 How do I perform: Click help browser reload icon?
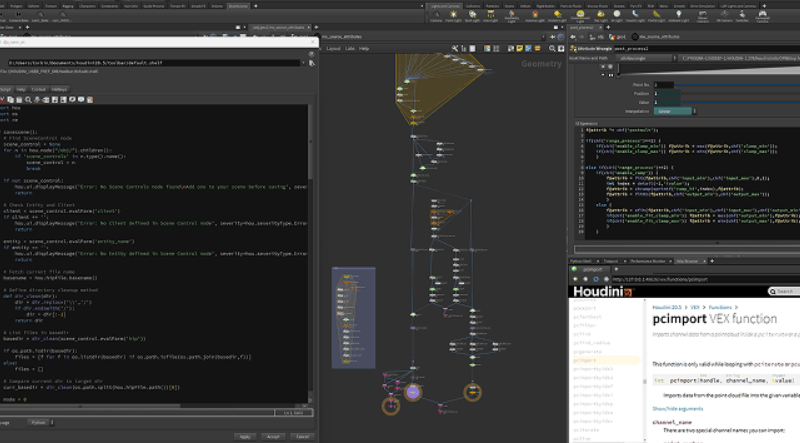point(595,279)
